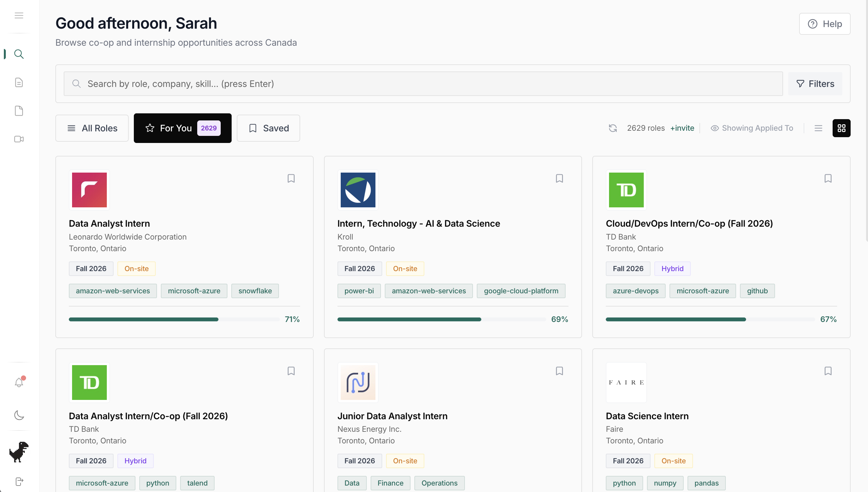Image resolution: width=868 pixels, height=492 pixels.
Task: Switch to Saved tab
Action: click(x=268, y=128)
